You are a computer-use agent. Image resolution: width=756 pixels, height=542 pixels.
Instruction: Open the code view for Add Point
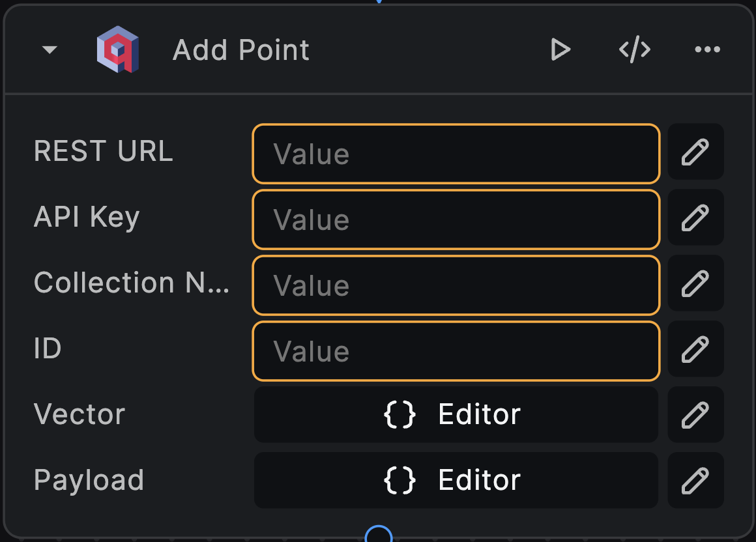(x=634, y=49)
